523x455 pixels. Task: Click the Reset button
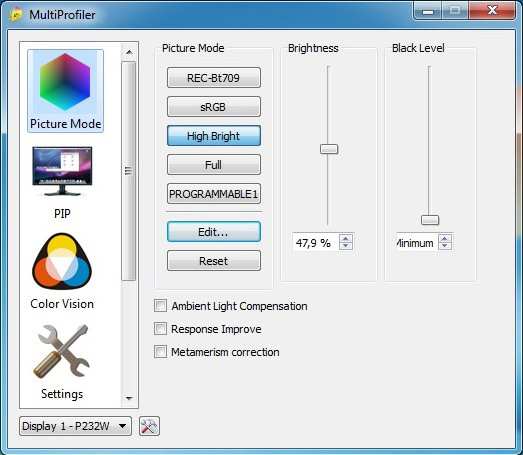214,261
